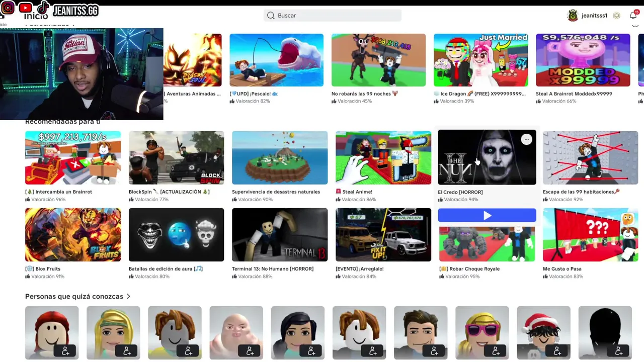Open Aventuras Animadas game thumbnail
The image size is (644, 362).
(x=192, y=60)
